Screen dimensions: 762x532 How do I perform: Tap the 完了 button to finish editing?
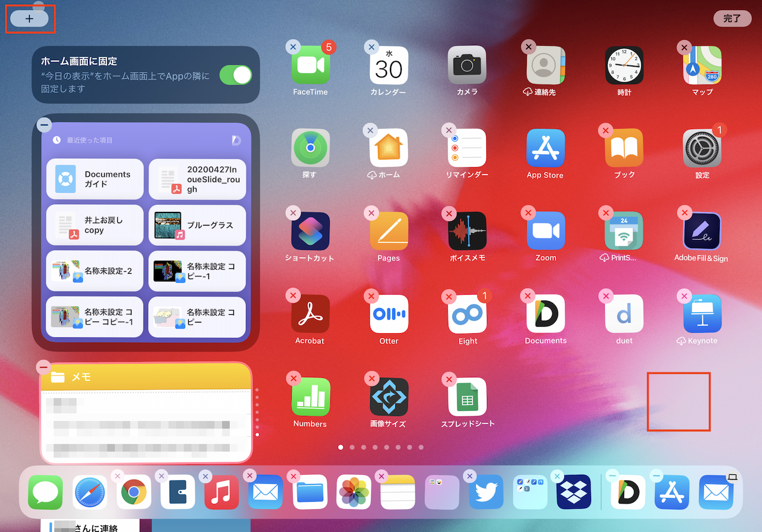pos(732,18)
